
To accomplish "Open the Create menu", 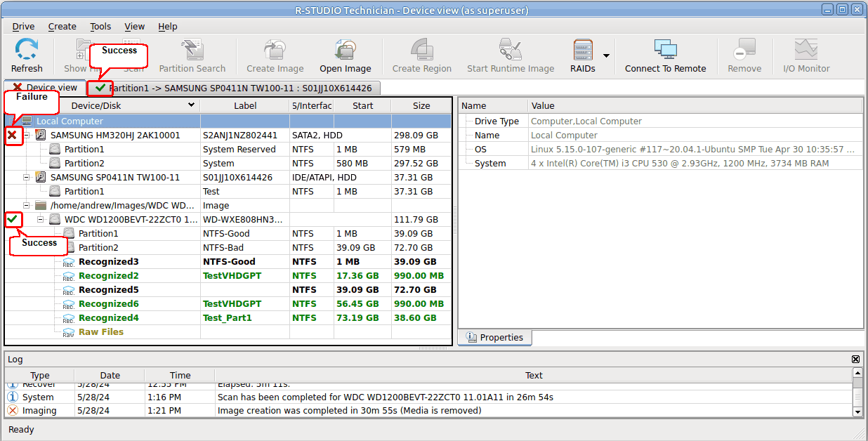I will [x=63, y=27].
